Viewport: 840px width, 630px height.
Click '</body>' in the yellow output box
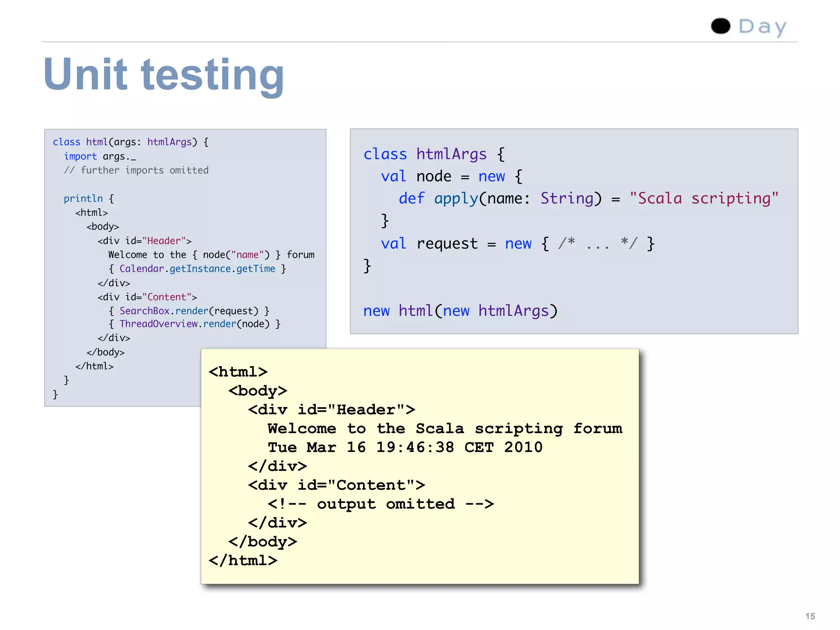[x=262, y=542]
